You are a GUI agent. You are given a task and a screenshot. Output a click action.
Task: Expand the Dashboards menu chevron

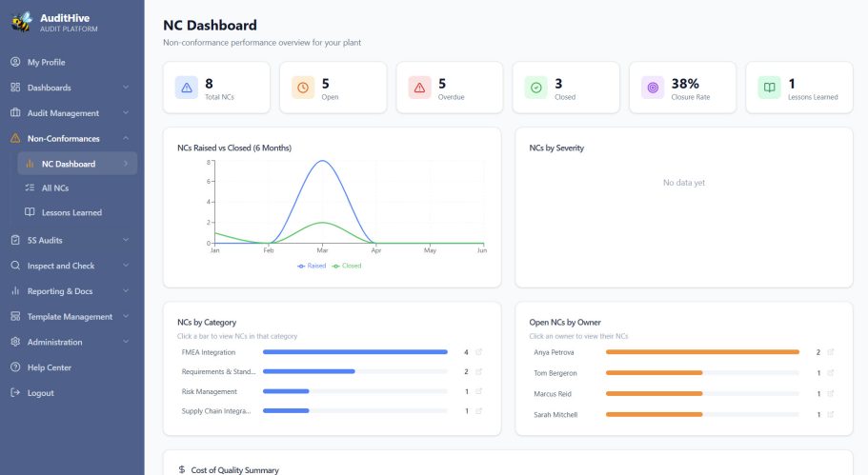(x=126, y=88)
